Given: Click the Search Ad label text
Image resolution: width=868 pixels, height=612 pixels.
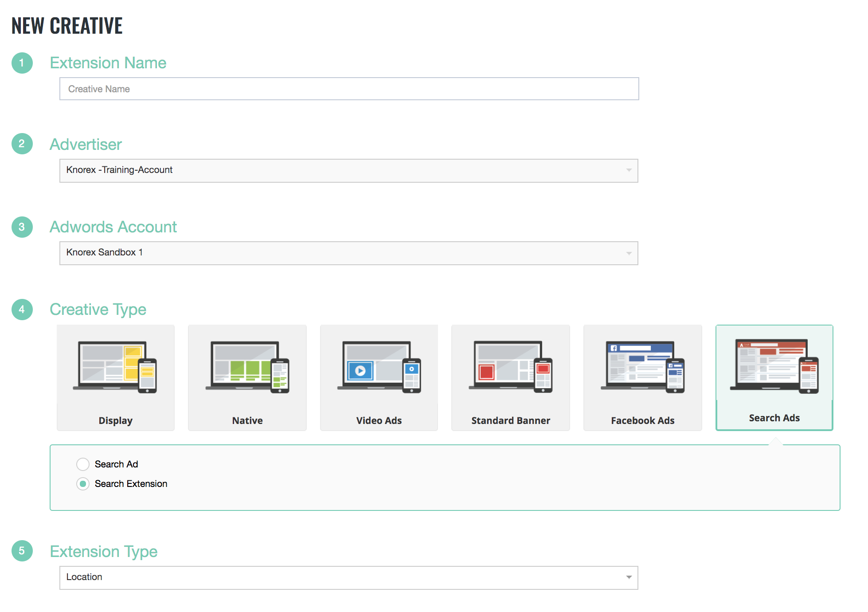Looking at the screenshot, I should coord(116,464).
